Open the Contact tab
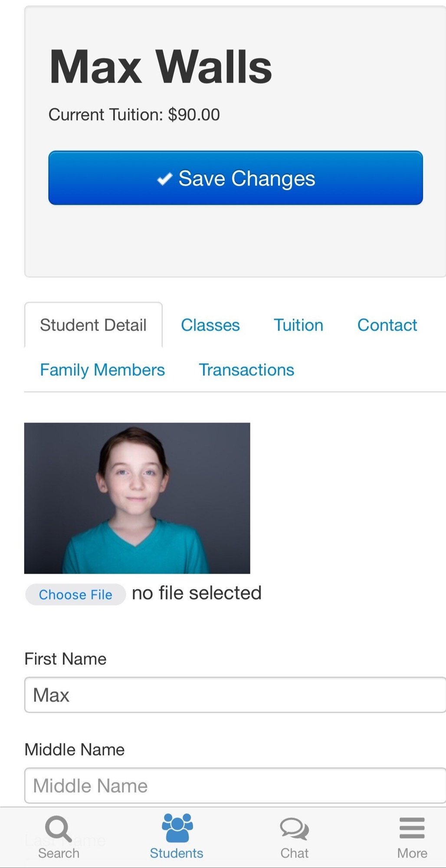 click(387, 325)
